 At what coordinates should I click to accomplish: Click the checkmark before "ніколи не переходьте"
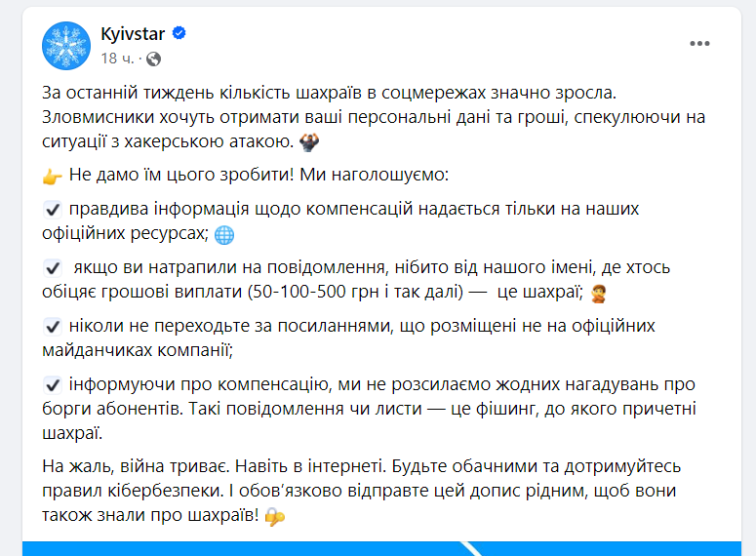(53, 326)
